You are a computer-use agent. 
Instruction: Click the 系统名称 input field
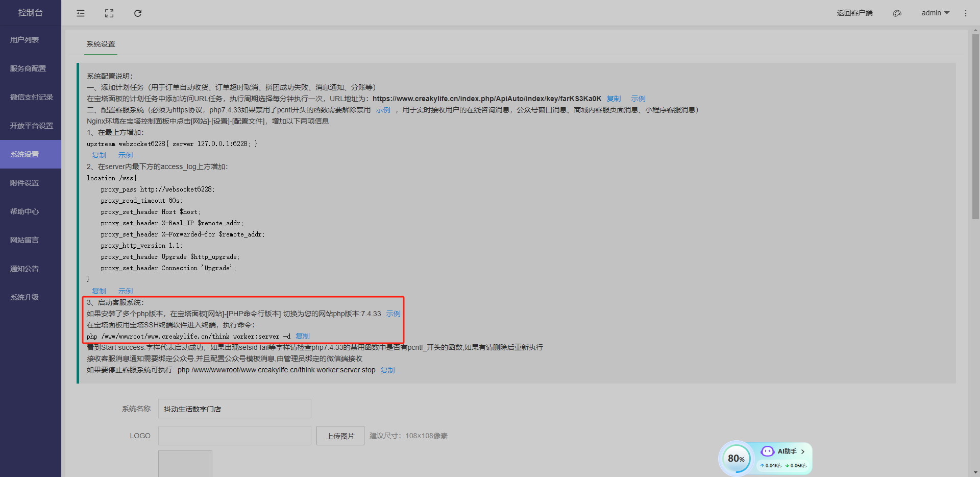click(235, 409)
